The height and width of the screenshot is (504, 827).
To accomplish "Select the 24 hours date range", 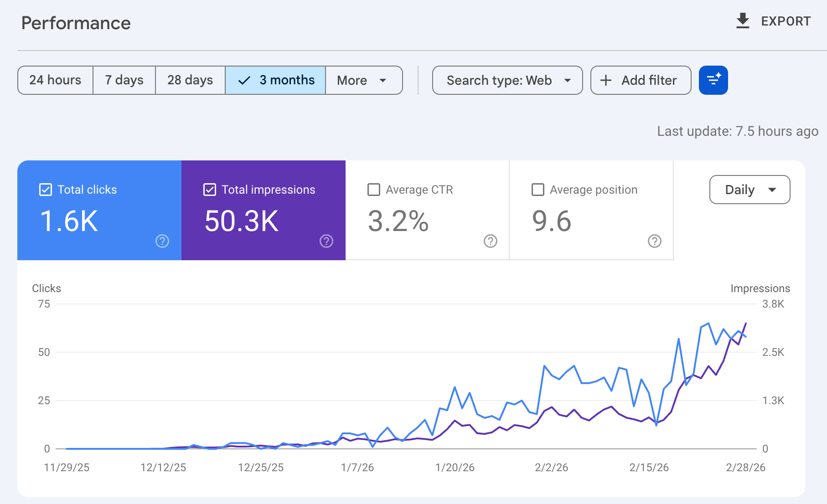I will (x=55, y=80).
